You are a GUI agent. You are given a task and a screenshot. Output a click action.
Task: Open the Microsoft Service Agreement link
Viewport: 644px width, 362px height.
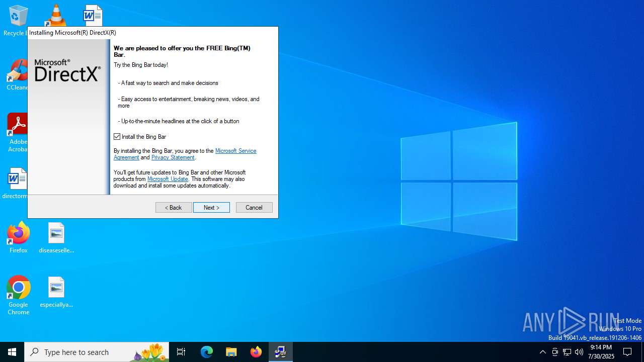coord(235,151)
